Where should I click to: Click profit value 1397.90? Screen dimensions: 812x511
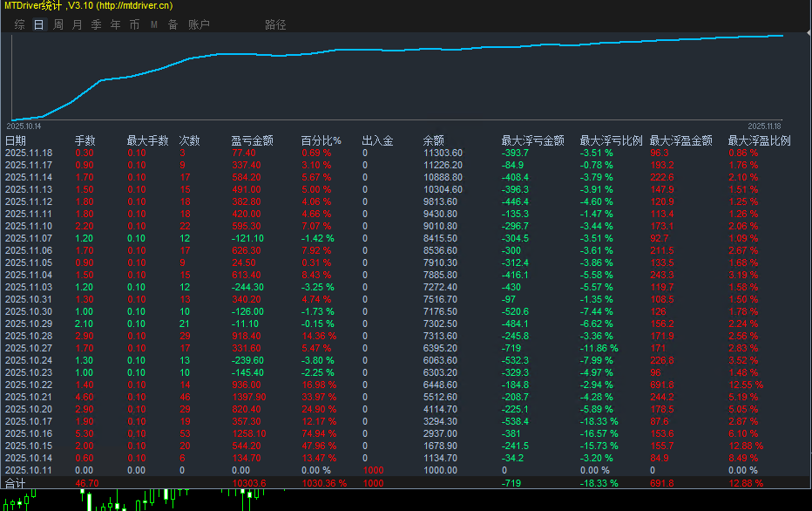[x=249, y=397]
